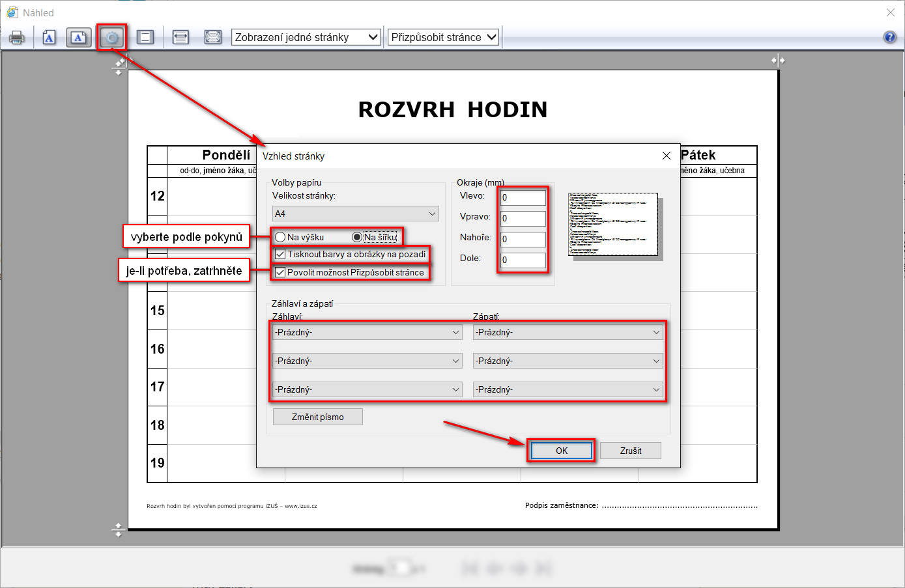Toggle "Povolit možnost Přizpůsobit stránce" checkbox
The image size is (905, 588).
[280, 272]
